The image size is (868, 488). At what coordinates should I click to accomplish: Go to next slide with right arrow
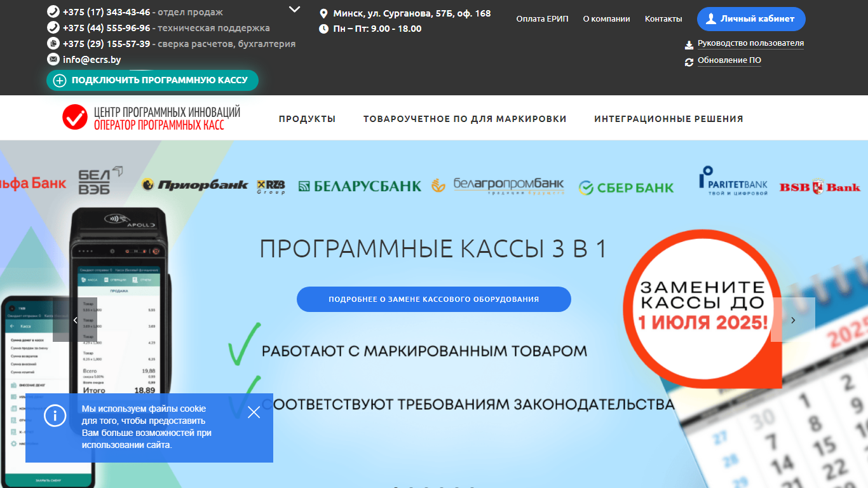coord(793,320)
